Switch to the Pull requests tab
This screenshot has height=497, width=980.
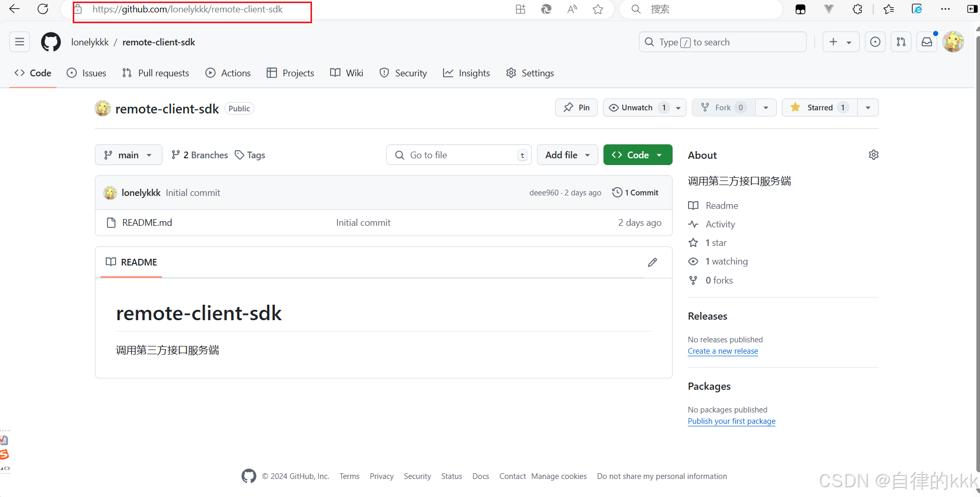point(156,73)
